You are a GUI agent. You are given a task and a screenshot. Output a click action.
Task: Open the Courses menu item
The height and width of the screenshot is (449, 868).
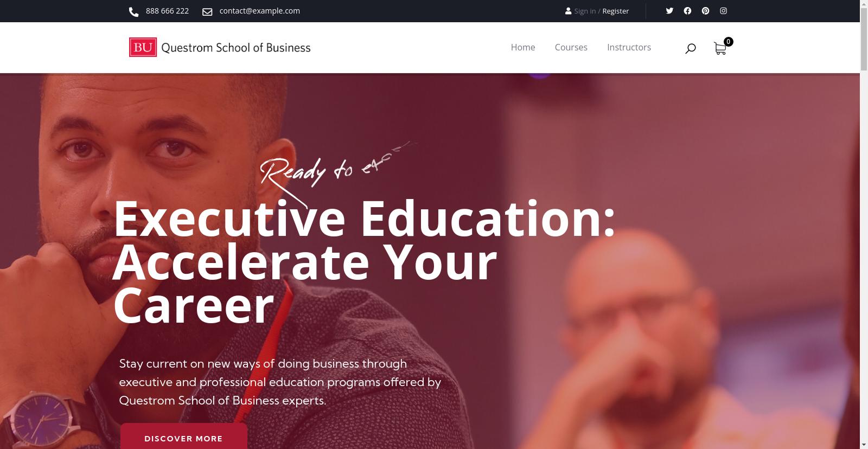coord(571,47)
